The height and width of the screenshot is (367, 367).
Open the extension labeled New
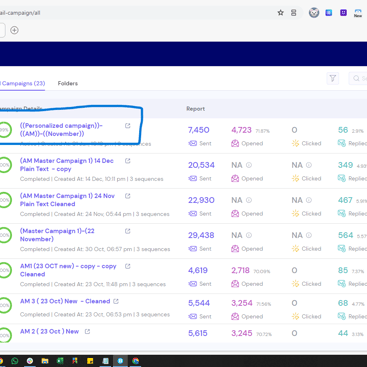click(x=358, y=13)
